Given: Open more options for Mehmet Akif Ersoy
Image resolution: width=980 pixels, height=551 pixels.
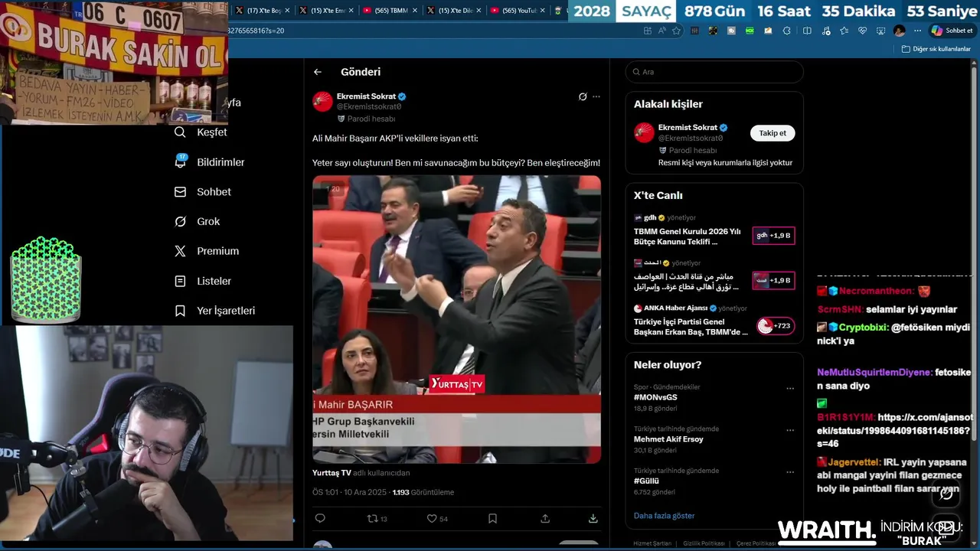Looking at the screenshot, I should point(790,430).
